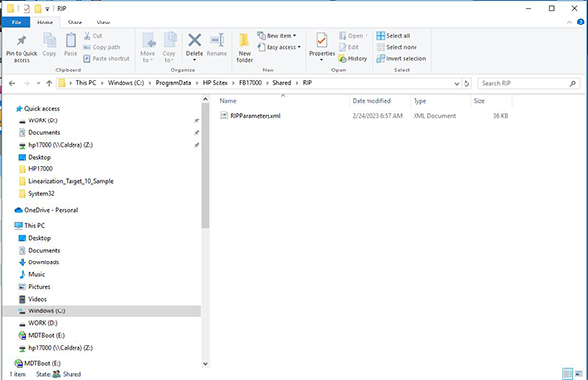Sort by the Name column header
Viewport: 588px width, 380px height.
(283, 101)
